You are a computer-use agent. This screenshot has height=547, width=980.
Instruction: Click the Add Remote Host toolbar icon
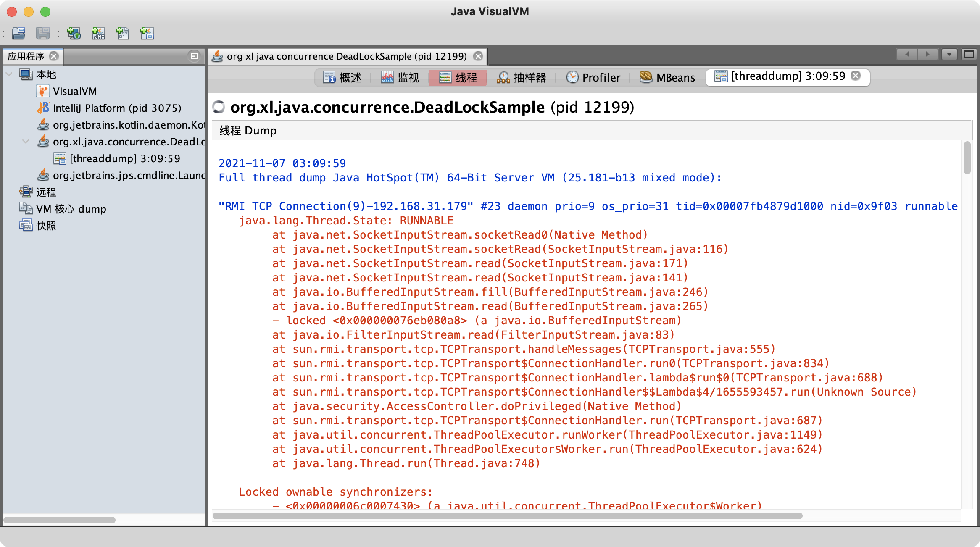pos(74,33)
